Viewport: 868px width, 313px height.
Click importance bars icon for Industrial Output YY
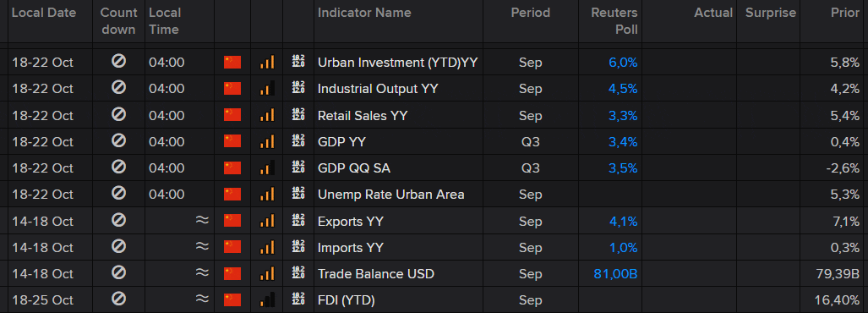[x=267, y=89]
